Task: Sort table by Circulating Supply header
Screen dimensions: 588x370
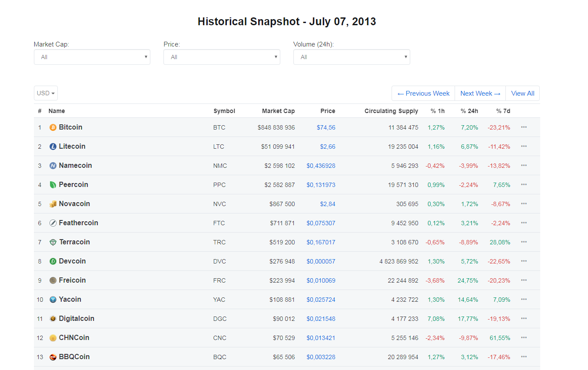Action: (391, 111)
